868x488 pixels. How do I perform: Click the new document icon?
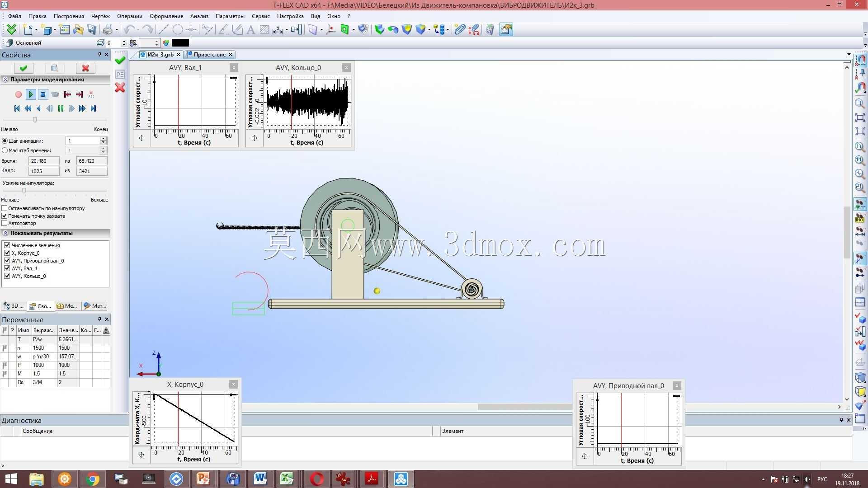coord(28,30)
